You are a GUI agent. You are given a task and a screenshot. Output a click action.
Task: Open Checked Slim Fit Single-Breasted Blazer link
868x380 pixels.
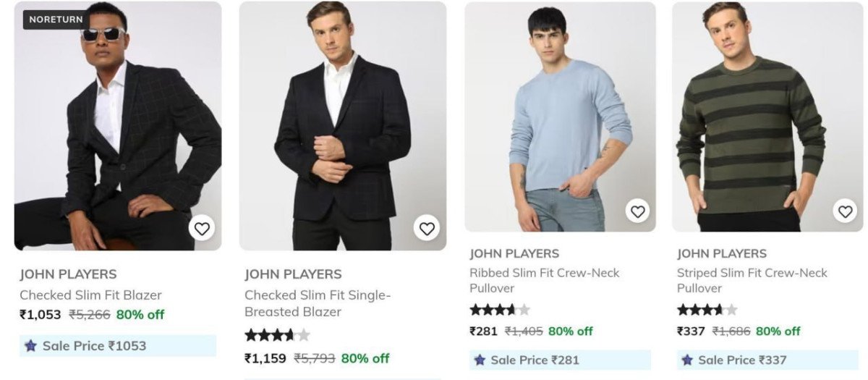[317, 303]
